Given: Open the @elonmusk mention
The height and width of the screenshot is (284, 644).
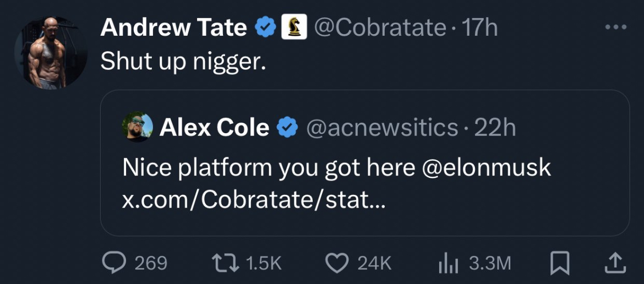Looking at the screenshot, I should click(x=486, y=168).
